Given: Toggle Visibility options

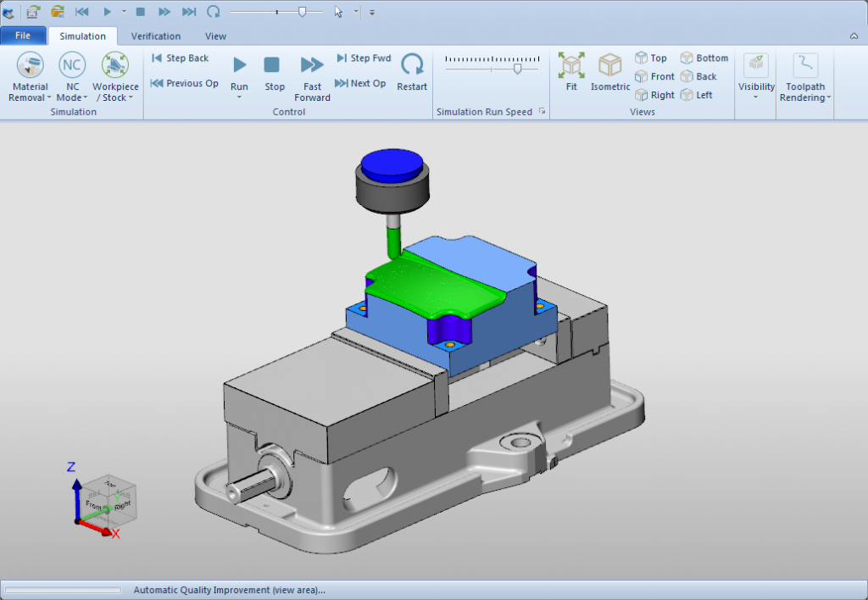Looking at the screenshot, I should 754,76.
